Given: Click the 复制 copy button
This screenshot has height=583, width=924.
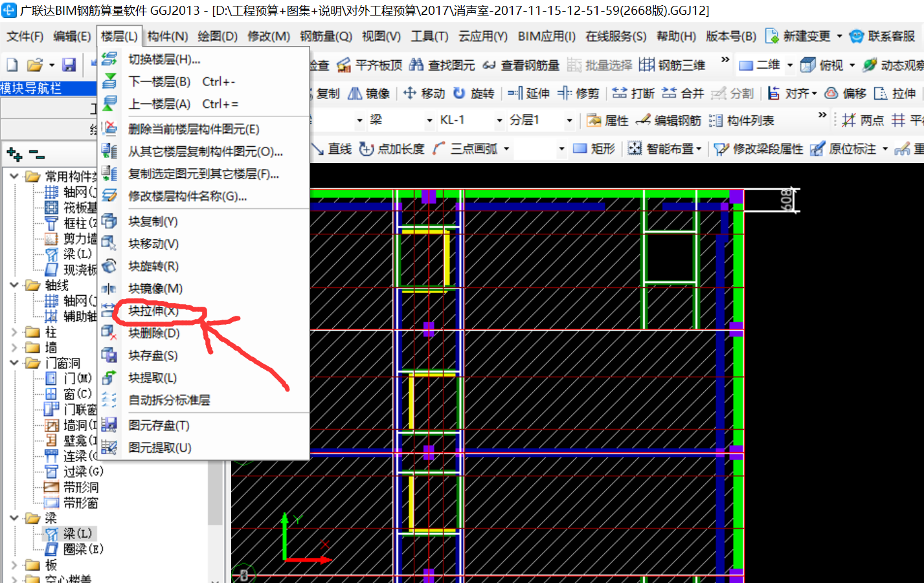Looking at the screenshot, I should click(x=327, y=93).
